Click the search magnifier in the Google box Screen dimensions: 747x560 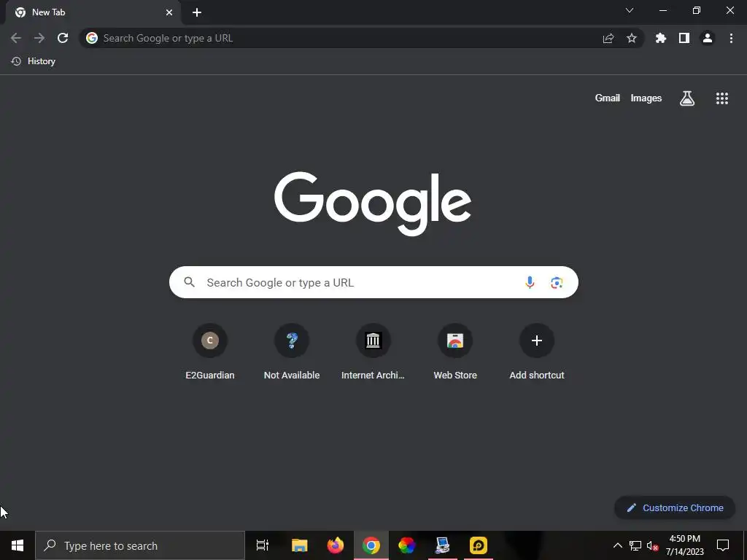(189, 282)
